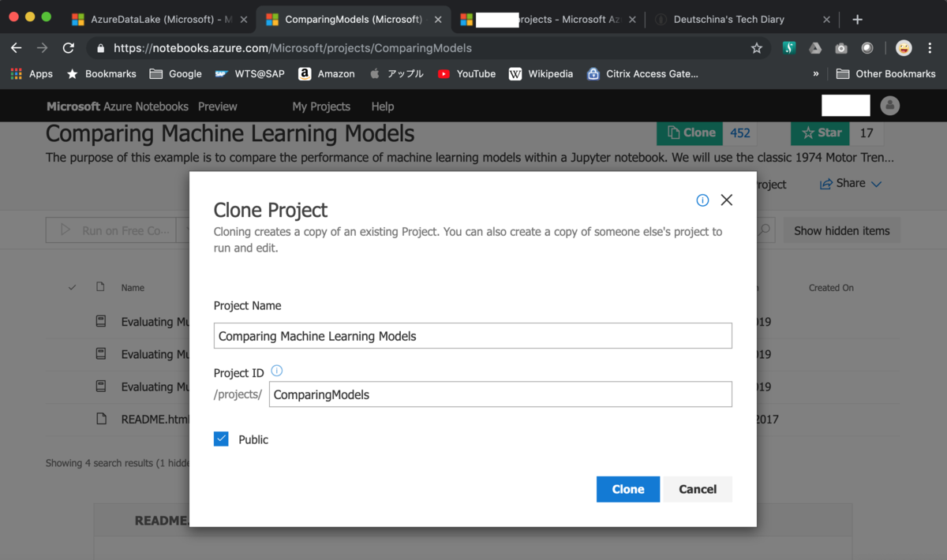This screenshot has height=560, width=947.
Task: Expand the hidden bookmarks chevron
Action: (815, 73)
